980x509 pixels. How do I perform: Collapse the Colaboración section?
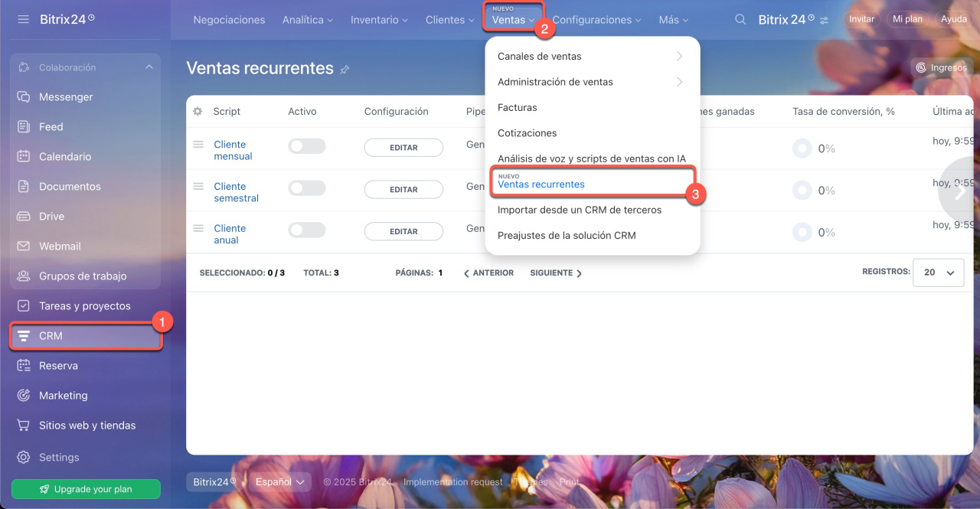click(x=149, y=67)
